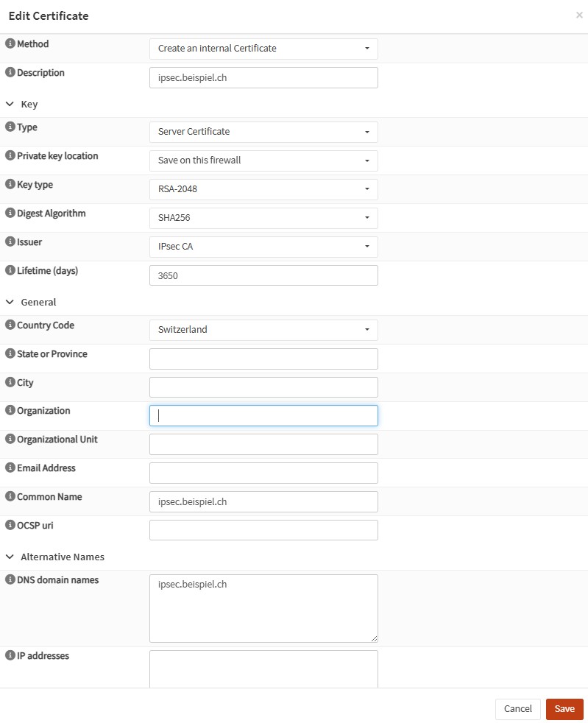Screen dimensions: 588x723
Task: Open the Key type RSA-2048 dropdown
Action: click(263, 189)
